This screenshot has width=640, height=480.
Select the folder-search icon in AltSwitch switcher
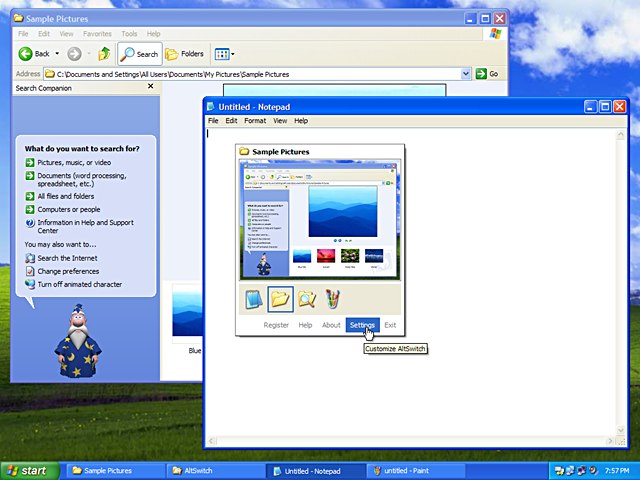point(307,299)
